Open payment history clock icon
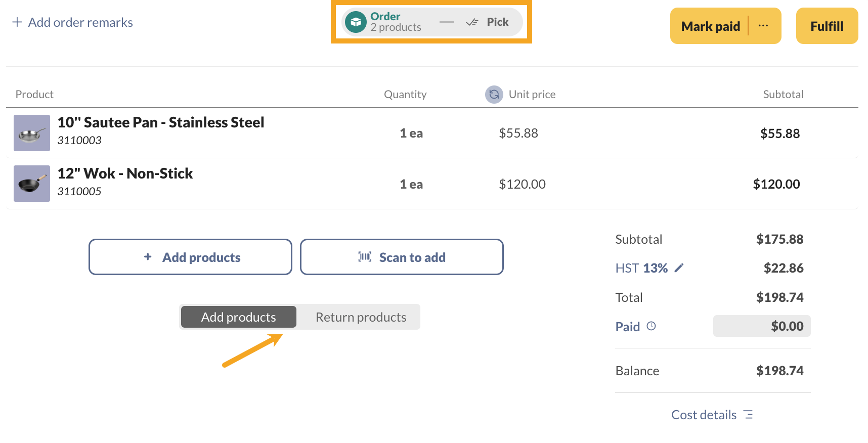The image size is (868, 443). (652, 326)
